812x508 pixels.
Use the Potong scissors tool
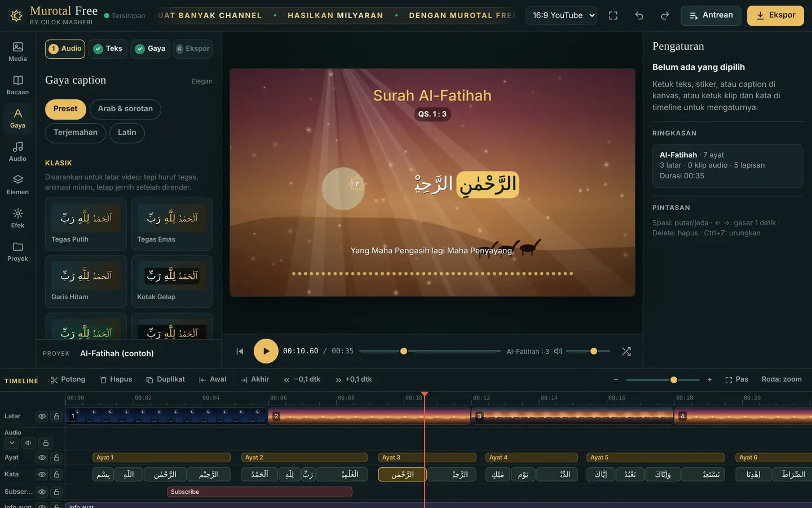coord(68,379)
